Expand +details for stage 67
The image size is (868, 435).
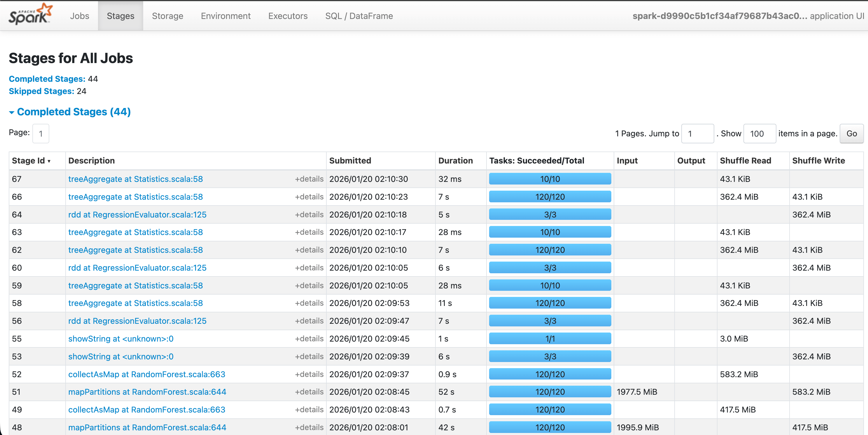[x=309, y=179]
